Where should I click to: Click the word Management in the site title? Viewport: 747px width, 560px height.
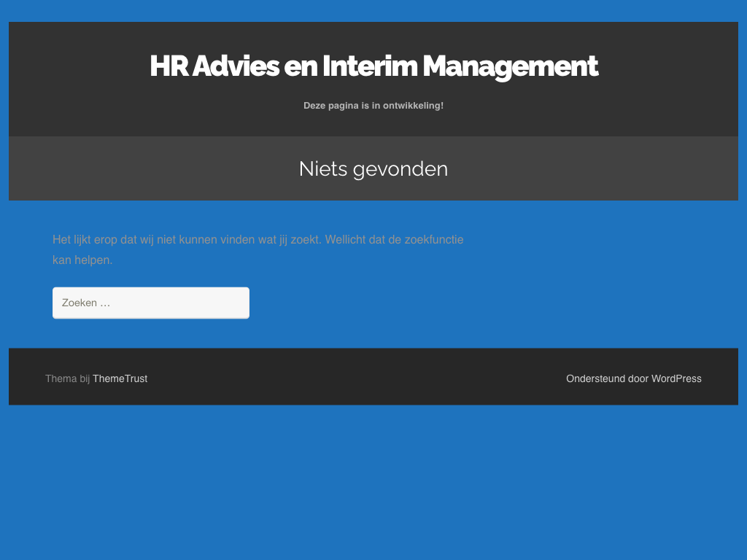[510, 66]
